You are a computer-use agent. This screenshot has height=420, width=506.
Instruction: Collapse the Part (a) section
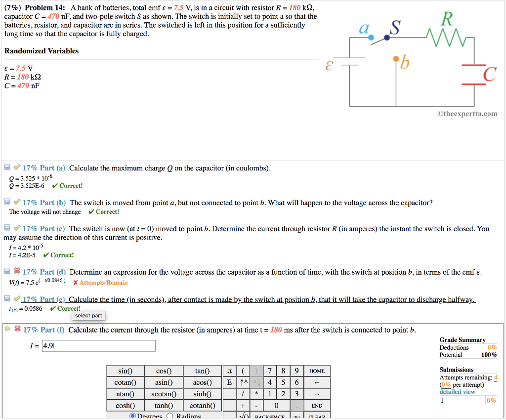point(6,167)
